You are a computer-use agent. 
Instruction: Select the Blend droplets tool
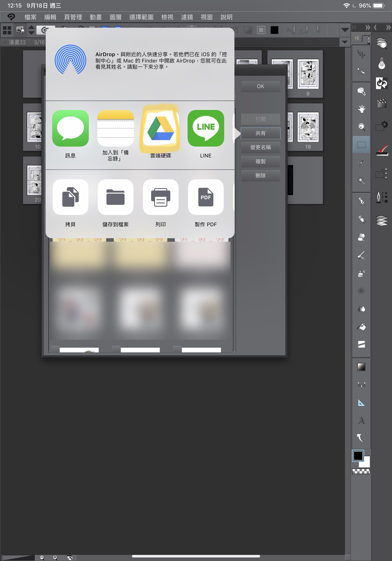click(x=361, y=309)
